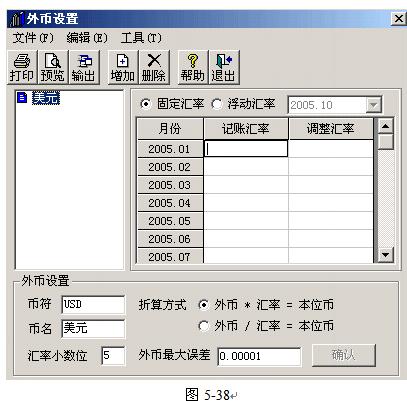Open 帮助 help icon
Screen dimensions: 407x401
click(193, 67)
